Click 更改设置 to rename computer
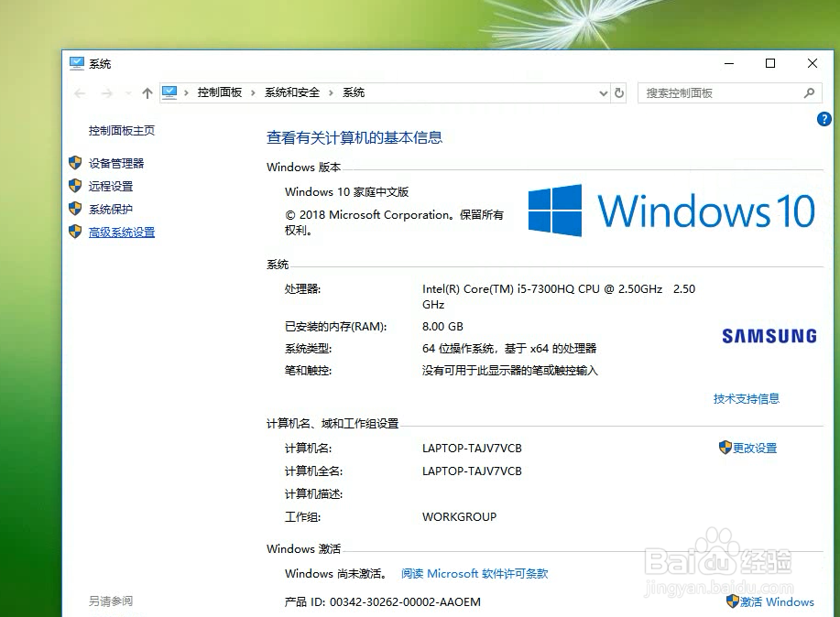This screenshot has width=840, height=617. 755,448
